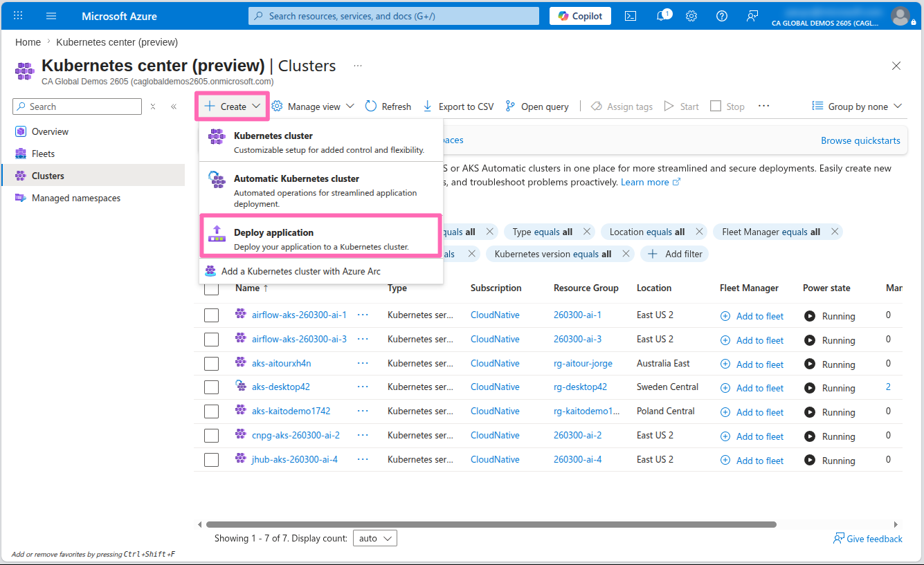Screen dimensions: 924x565
Task: Toggle the Create dropdown button
Action: click(233, 106)
